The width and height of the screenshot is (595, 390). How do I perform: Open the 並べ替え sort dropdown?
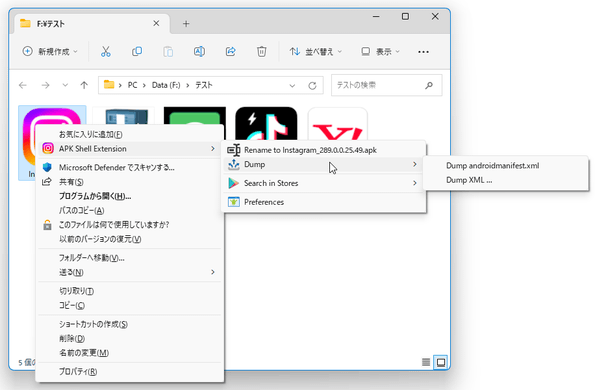[x=315, y=52]
